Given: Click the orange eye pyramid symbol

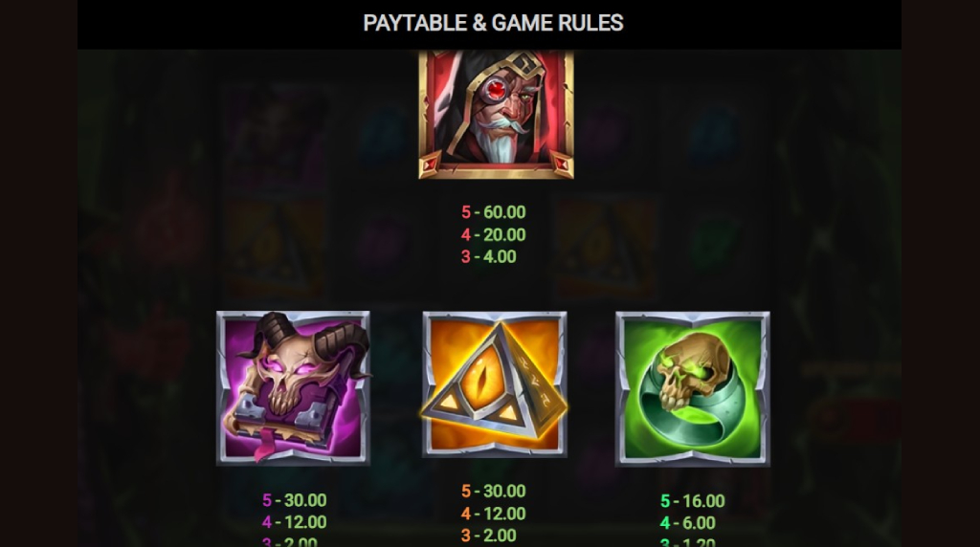Looking at the screenshot, I should pyautogui.click(x=495, y=384).
